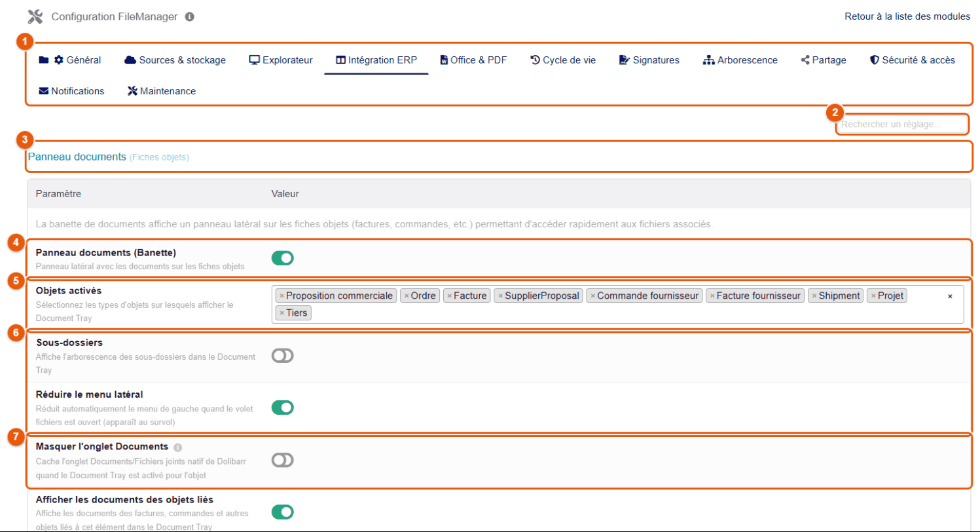
Task: Open the Explorateur tab
Action: tap(281, 60)
